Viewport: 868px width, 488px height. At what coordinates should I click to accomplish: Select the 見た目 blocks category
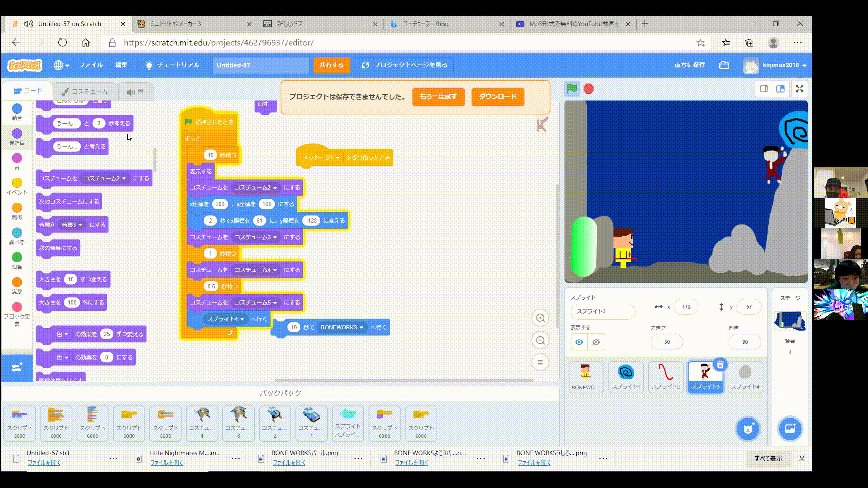click(x=17, y=137)
